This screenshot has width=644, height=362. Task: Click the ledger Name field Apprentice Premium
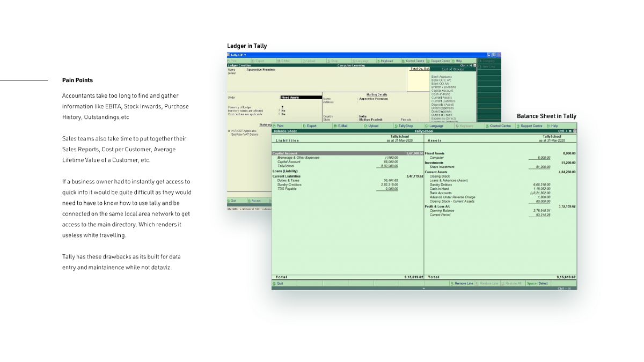pos(261,70)
